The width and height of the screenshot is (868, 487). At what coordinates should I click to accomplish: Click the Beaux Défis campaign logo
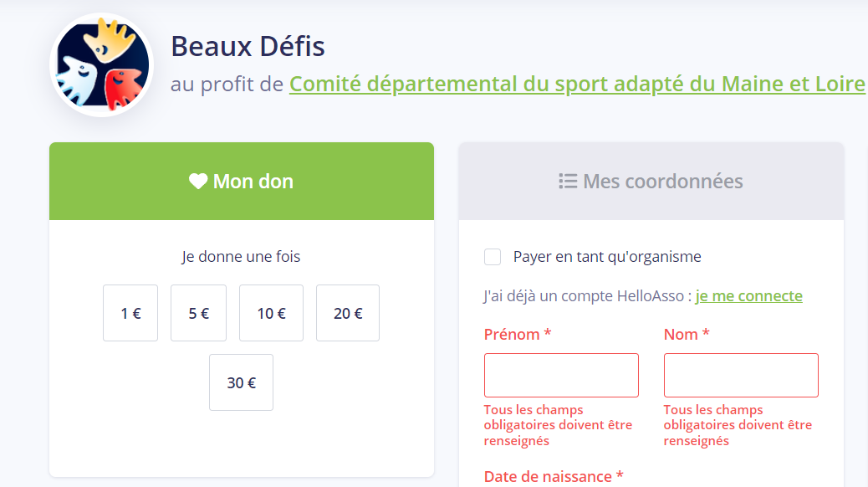[102, 64]
